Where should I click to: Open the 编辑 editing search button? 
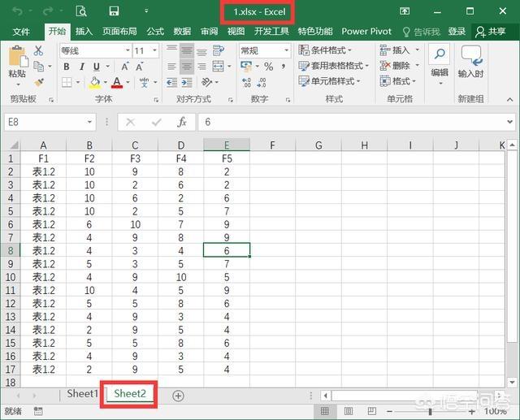click(x=440, y=63)
